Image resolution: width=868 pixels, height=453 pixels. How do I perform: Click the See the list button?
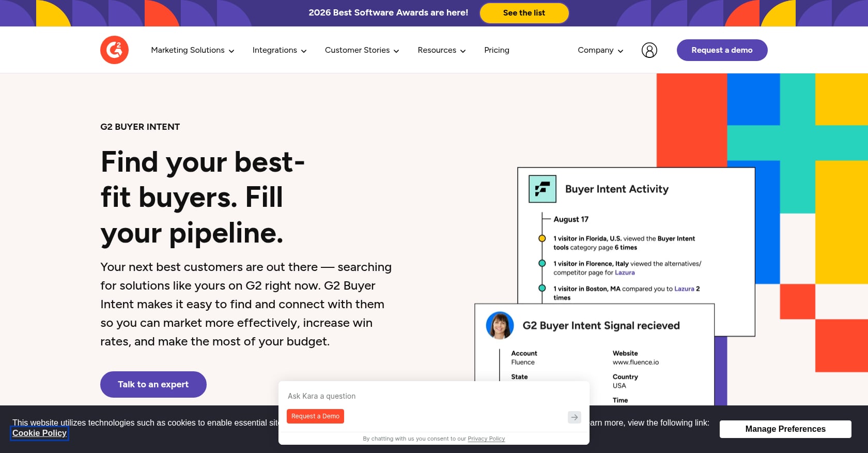pyautogui.click(x=524, y=13)
